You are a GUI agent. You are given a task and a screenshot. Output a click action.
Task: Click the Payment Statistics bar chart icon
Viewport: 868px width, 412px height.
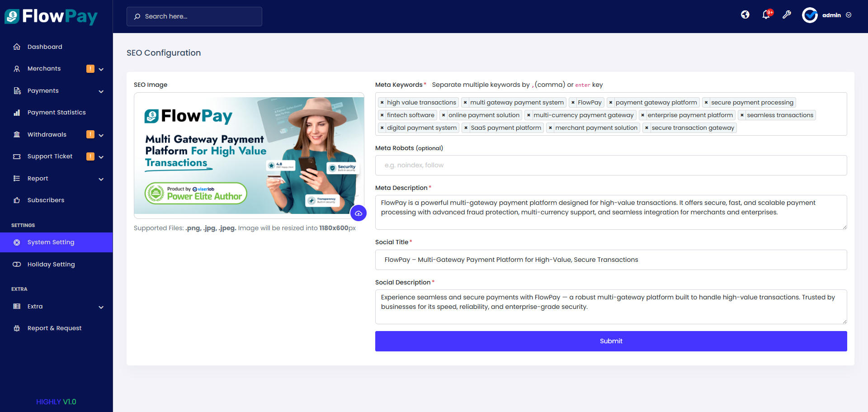(x=17, y=113)
